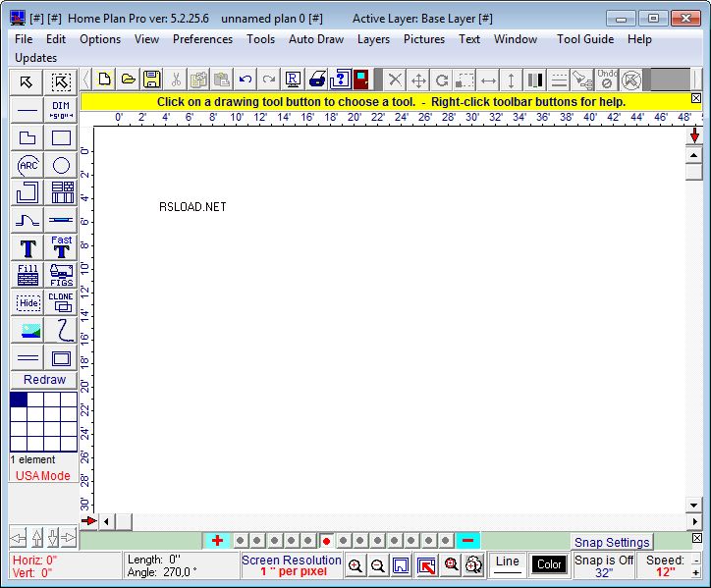Click vertical scrollbar down arrow

click(693, 505)
